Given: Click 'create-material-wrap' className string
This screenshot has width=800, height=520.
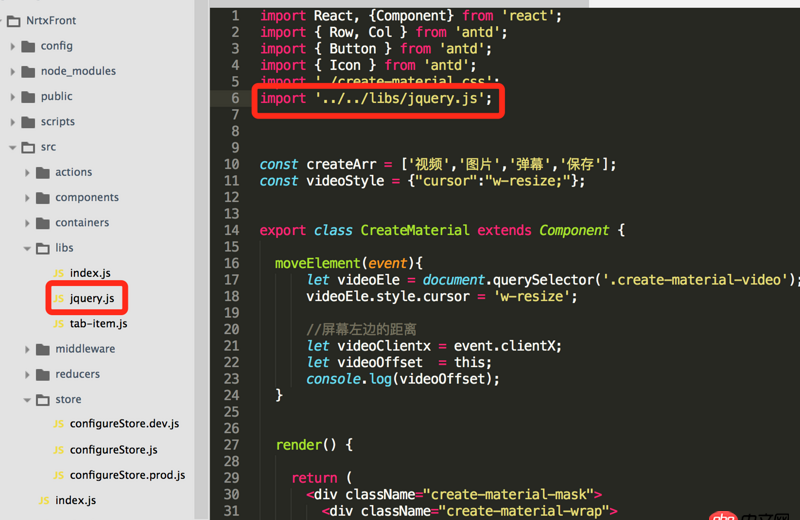Looking at the screenshot, I should (x=524, y=511).
